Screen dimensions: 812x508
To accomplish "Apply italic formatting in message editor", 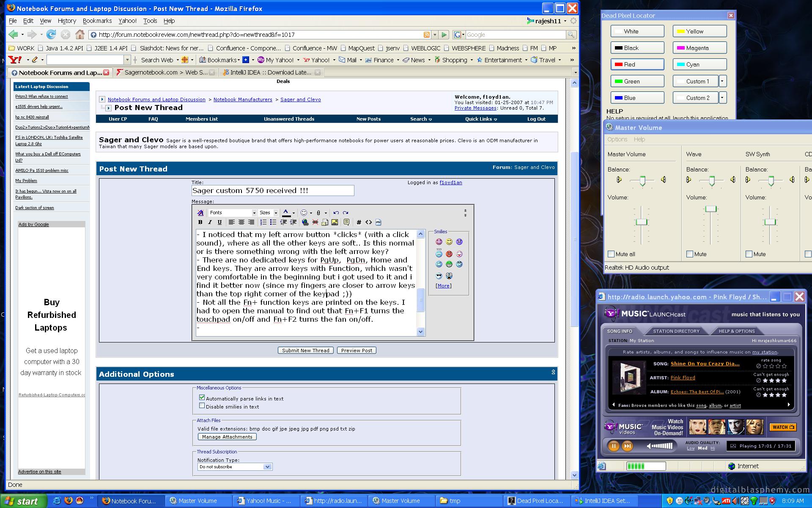I will click(210, 222).
